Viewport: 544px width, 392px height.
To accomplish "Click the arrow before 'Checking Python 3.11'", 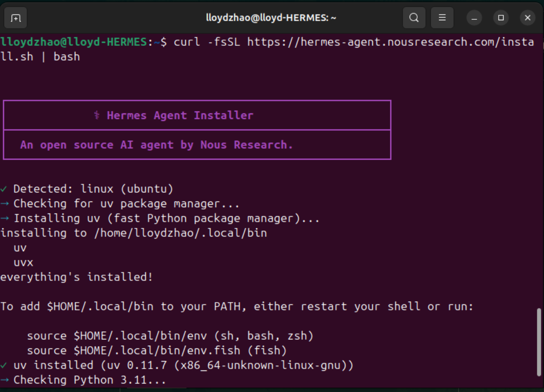I will click(4, 380).
